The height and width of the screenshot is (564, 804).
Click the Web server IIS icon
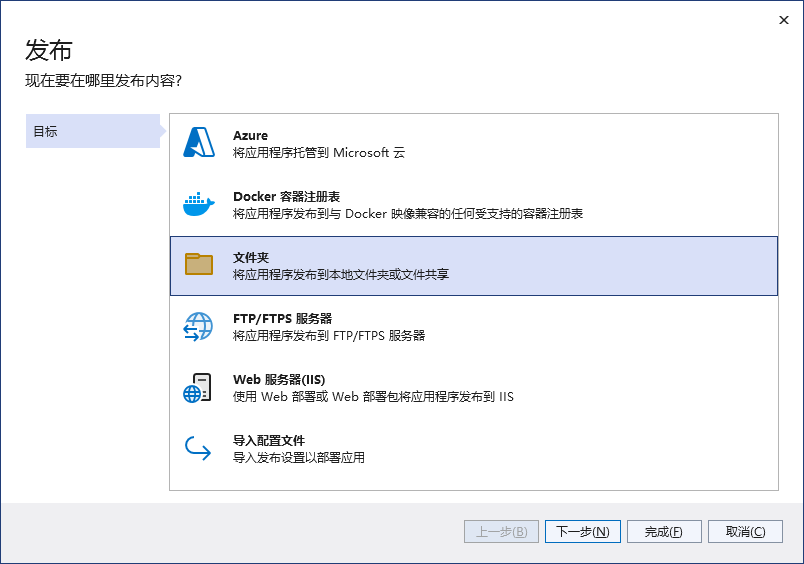197,388
